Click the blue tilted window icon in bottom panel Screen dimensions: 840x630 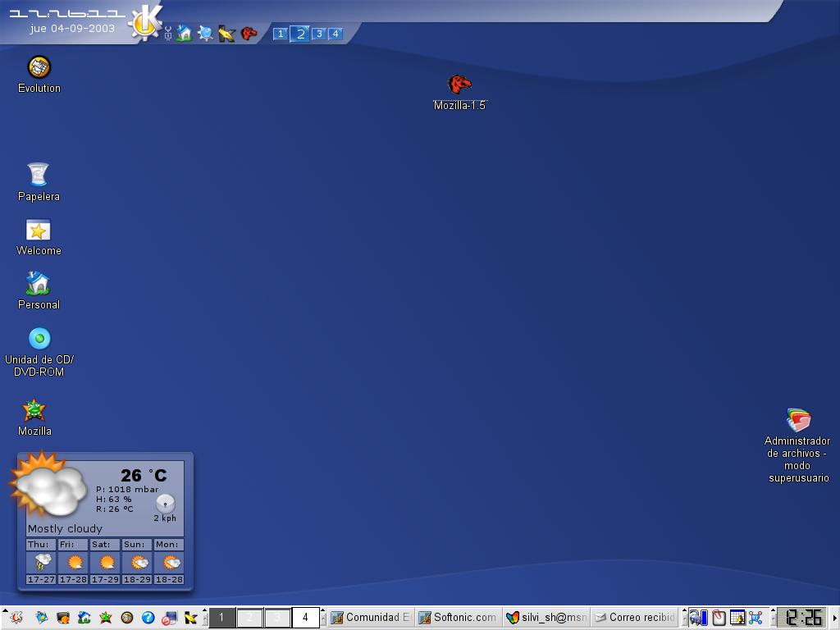click(41, 618)
